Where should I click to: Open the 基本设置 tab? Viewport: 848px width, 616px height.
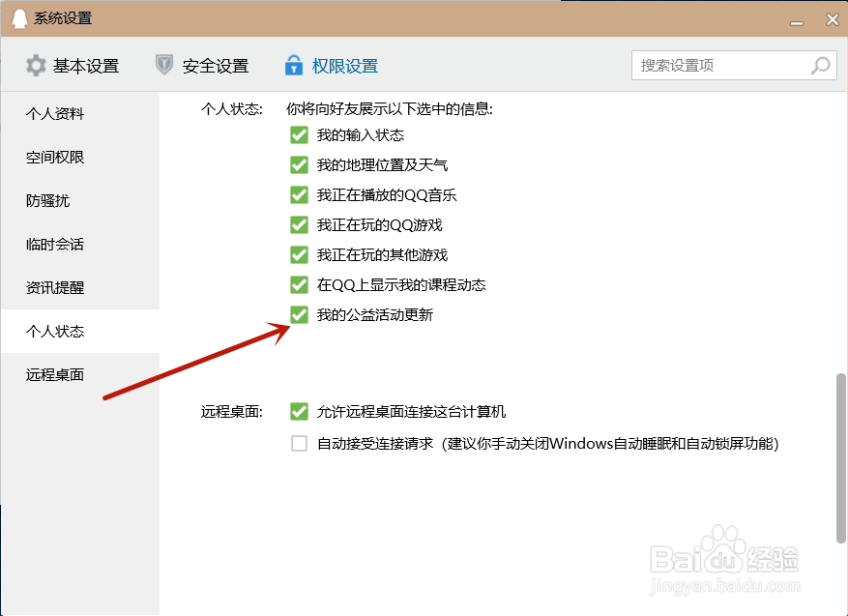73,66
